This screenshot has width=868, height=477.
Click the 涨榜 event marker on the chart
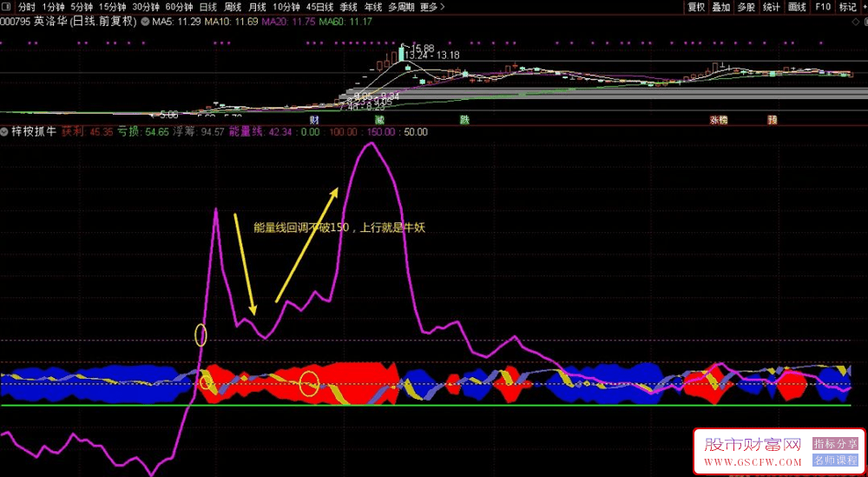(719, 120)
